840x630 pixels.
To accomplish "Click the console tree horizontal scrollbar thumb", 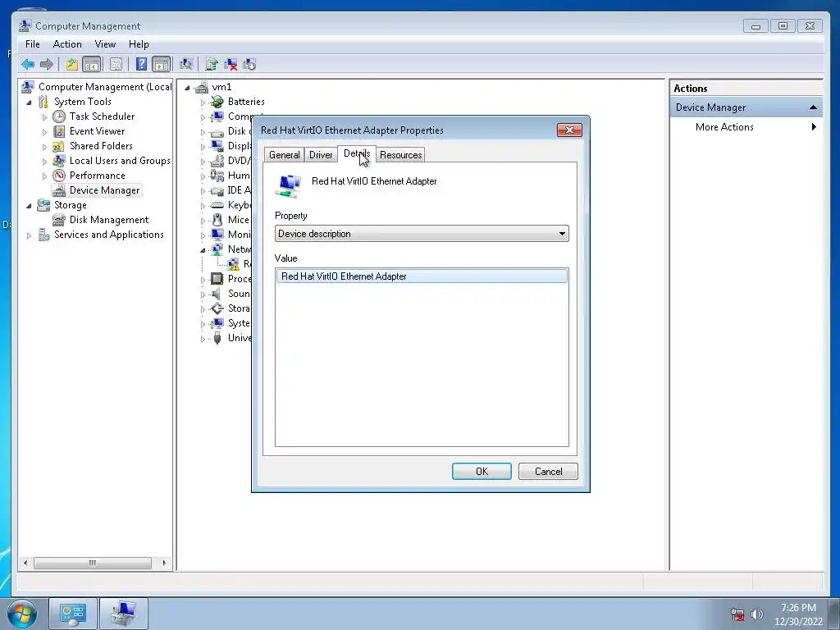I will 92,563.
